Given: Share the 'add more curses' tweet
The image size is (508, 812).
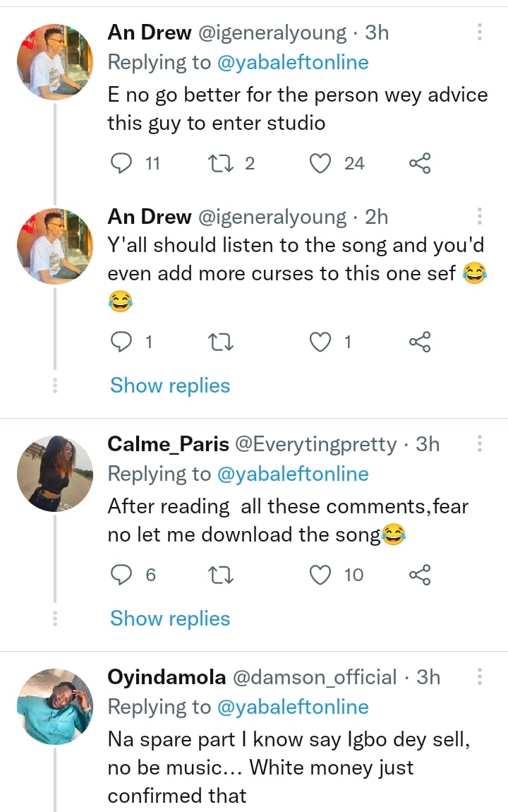Looking at the screenshot, I should pyautogui.click(x=420, y=342).
